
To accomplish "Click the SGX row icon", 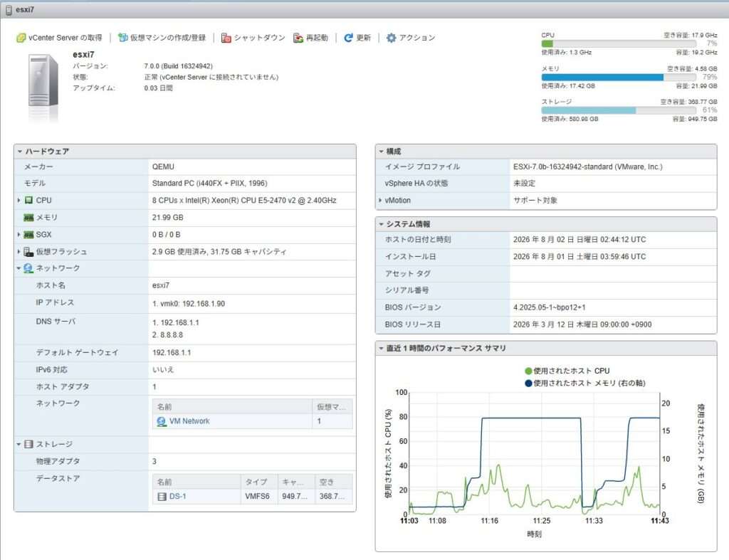I will 28,235.
